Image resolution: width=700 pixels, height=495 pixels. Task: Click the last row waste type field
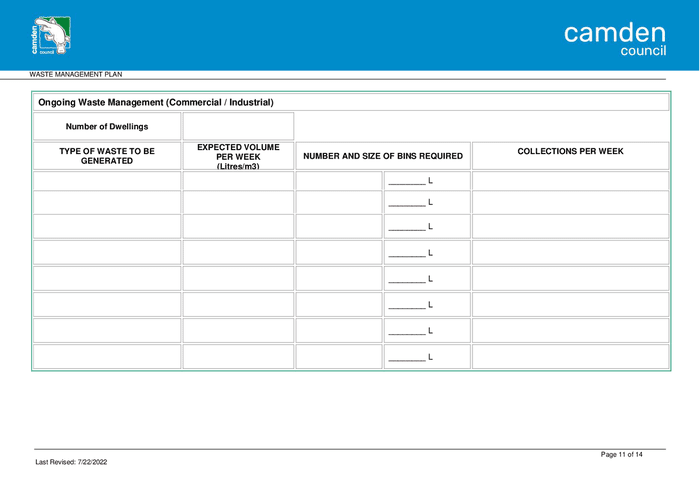(x=107, y=356)
